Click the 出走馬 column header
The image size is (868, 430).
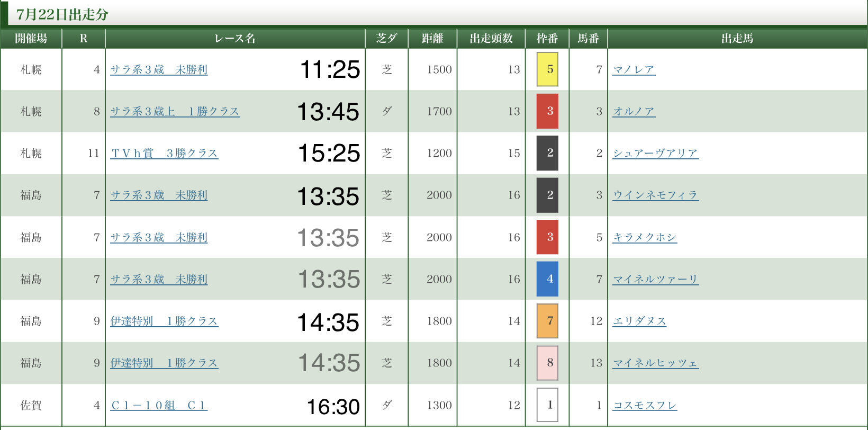(x=737, y=38)
